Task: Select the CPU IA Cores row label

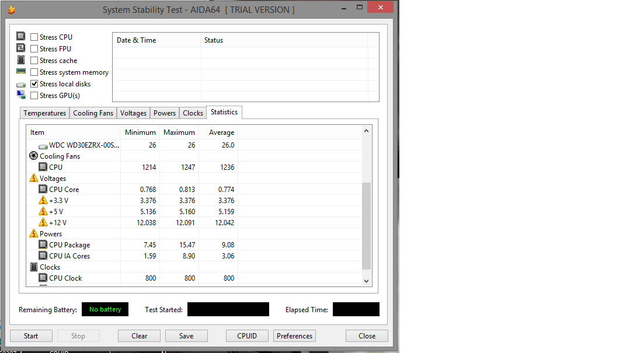Action: click(x=69, y=256)
